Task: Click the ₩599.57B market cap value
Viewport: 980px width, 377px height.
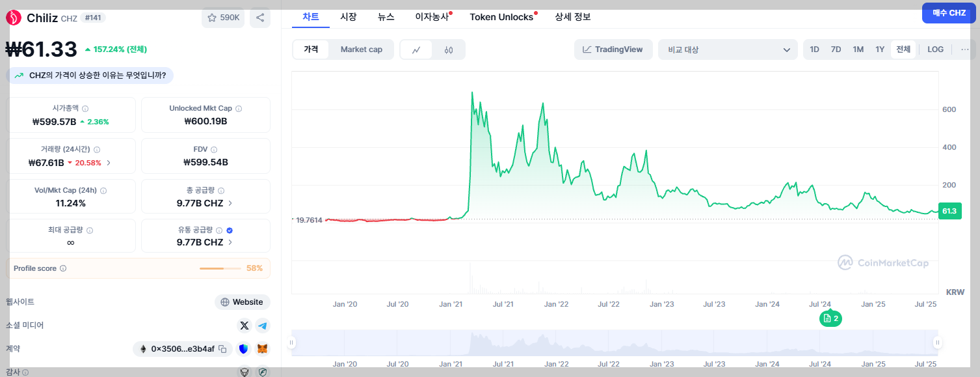Action: click(54, 122)
